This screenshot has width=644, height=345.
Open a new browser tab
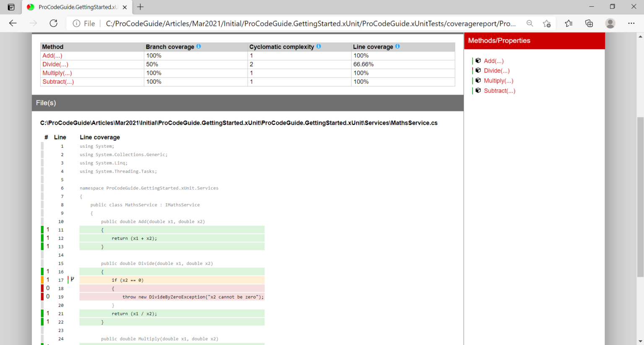[x=140, y=7]
